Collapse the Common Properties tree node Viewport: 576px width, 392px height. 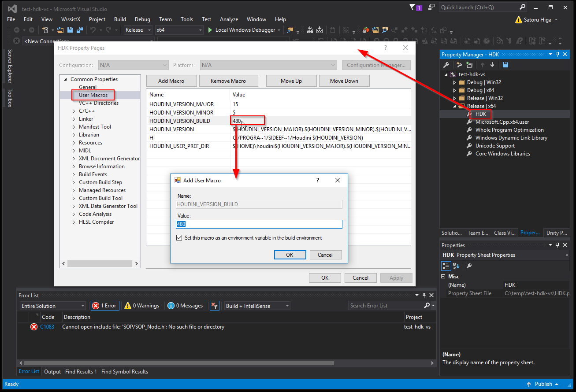pos(66,79)
